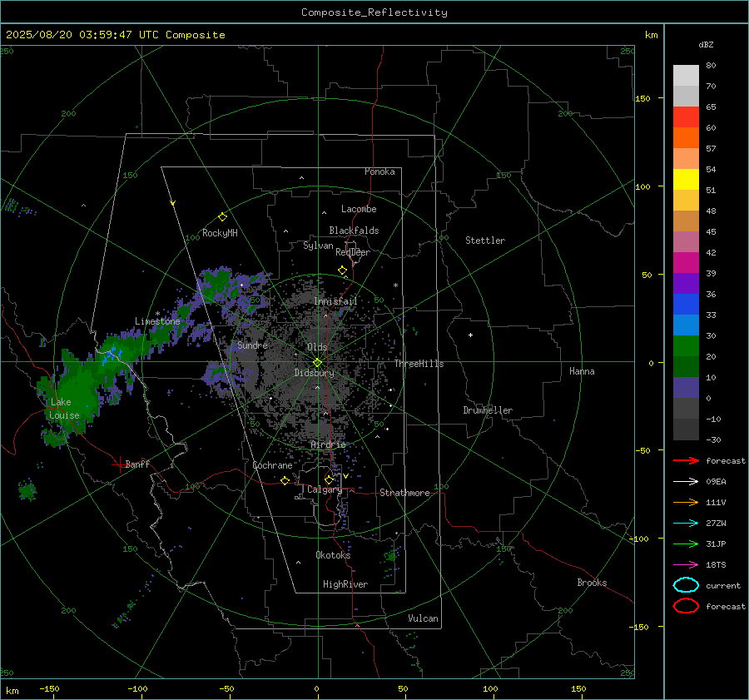Image resolution: width=749 pixels, height=700 pixels.
Task: Click the ThreeHills label
Action: [419, 364]
